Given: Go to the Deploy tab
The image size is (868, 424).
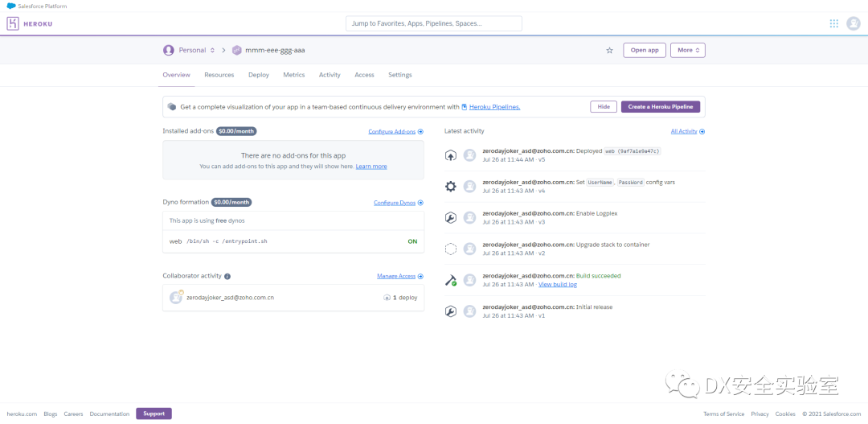Looking at the screenshot, I should pyautogui.click(x=259, y=75).
